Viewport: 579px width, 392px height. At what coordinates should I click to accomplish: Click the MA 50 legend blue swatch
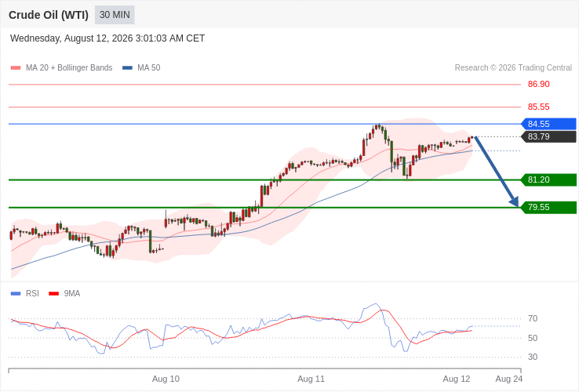(x=127, y=68)
